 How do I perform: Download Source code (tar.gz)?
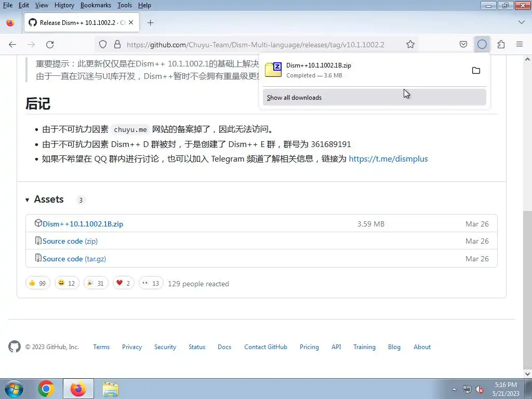click(74, 259)
